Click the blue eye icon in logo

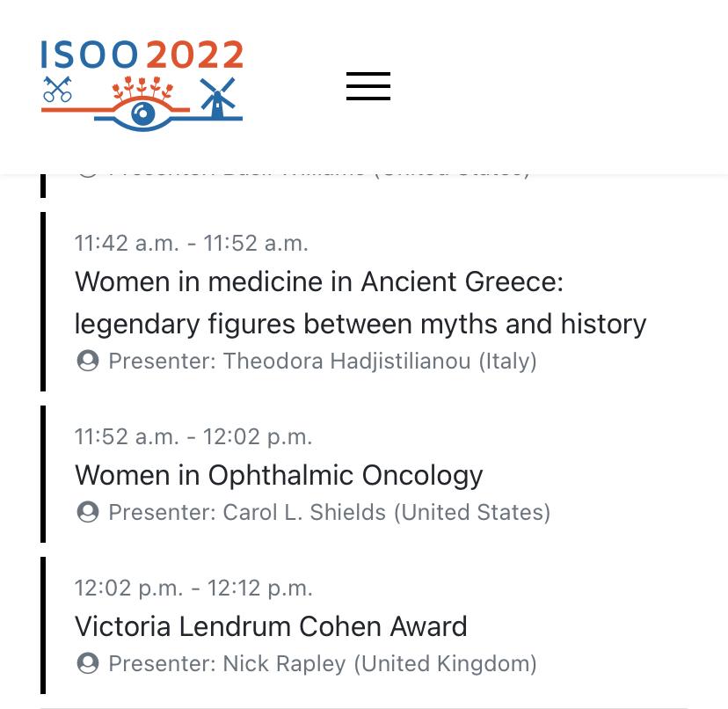pyautogui.click(x=141, y=113)
